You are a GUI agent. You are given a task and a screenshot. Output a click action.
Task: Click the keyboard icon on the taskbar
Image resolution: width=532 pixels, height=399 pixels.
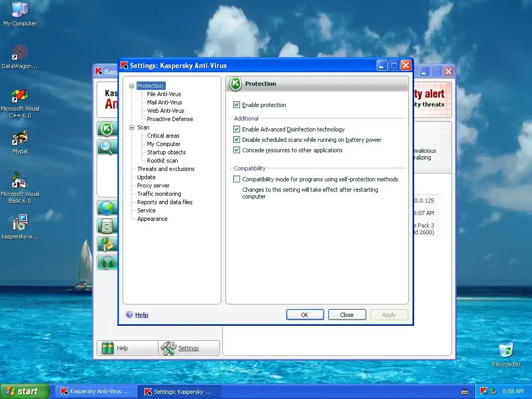click(464, 392)
